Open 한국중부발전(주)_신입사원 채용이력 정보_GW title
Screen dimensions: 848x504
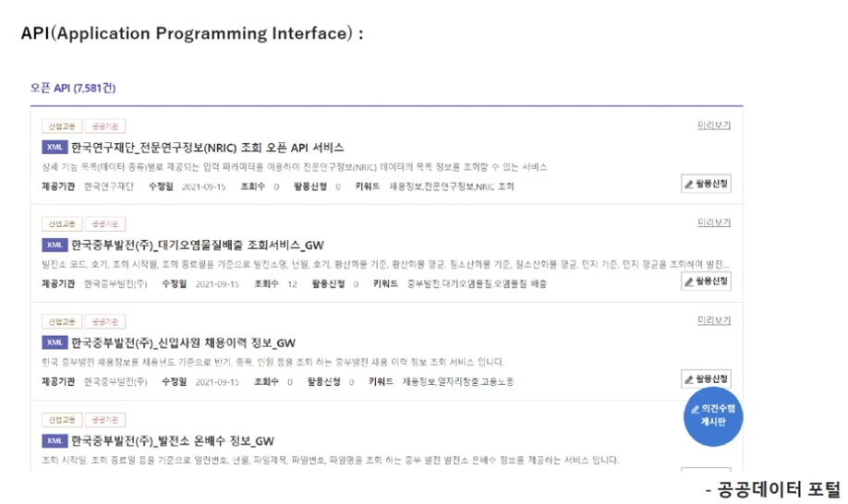point(183,343)
